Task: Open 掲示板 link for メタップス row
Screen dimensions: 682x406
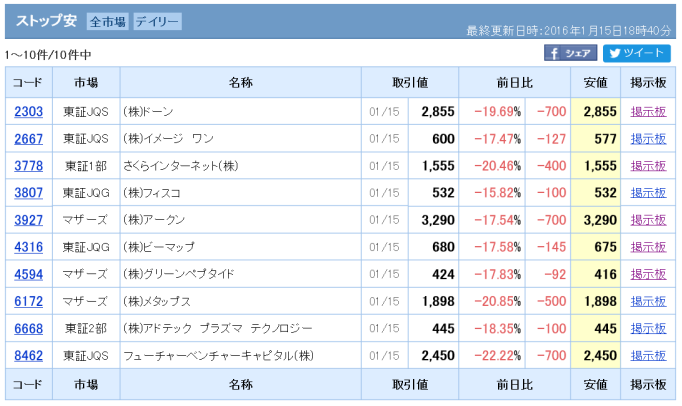Action: pyautogui.click(x=648, y=300)
